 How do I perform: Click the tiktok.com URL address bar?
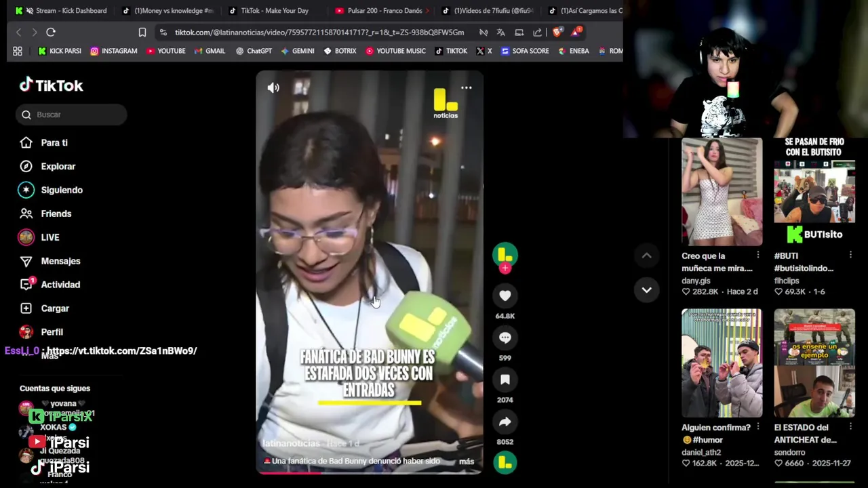319,32
